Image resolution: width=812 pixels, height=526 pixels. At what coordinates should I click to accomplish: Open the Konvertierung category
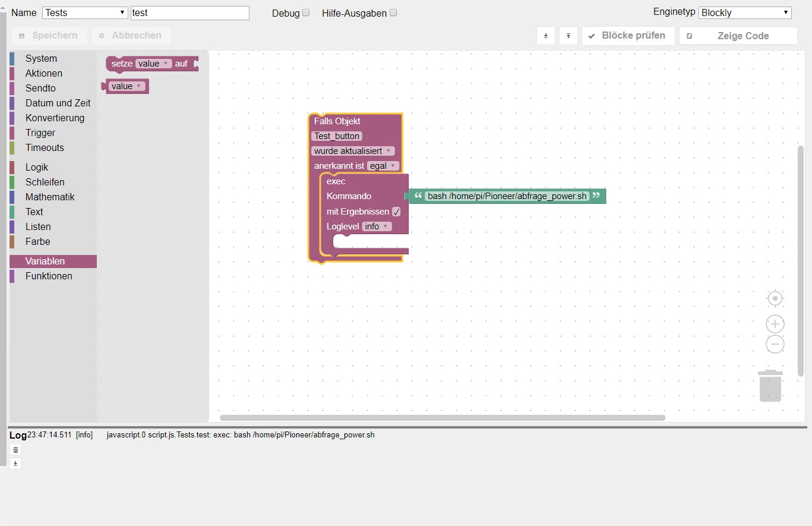[53, 118]
